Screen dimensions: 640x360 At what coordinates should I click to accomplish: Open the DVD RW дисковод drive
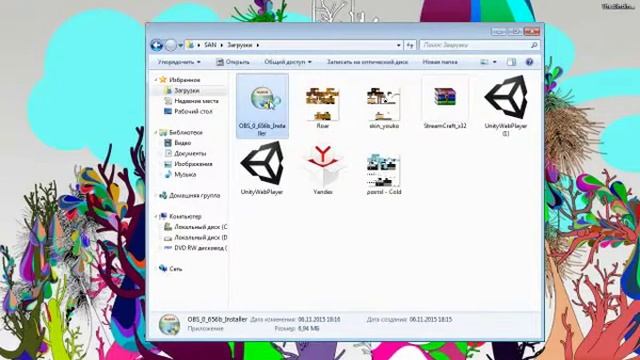pos(200,248)
